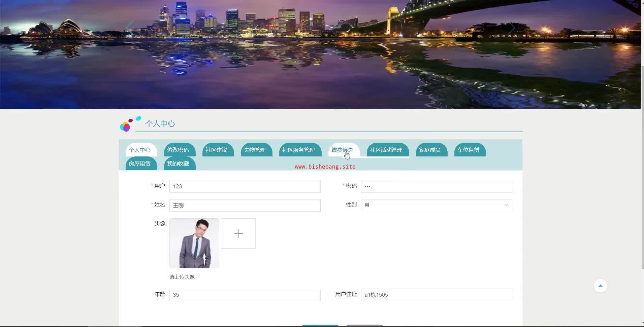Select the 失物管理 tab
Viewport: 644px width, 327px height.
[x=256, y=150]
